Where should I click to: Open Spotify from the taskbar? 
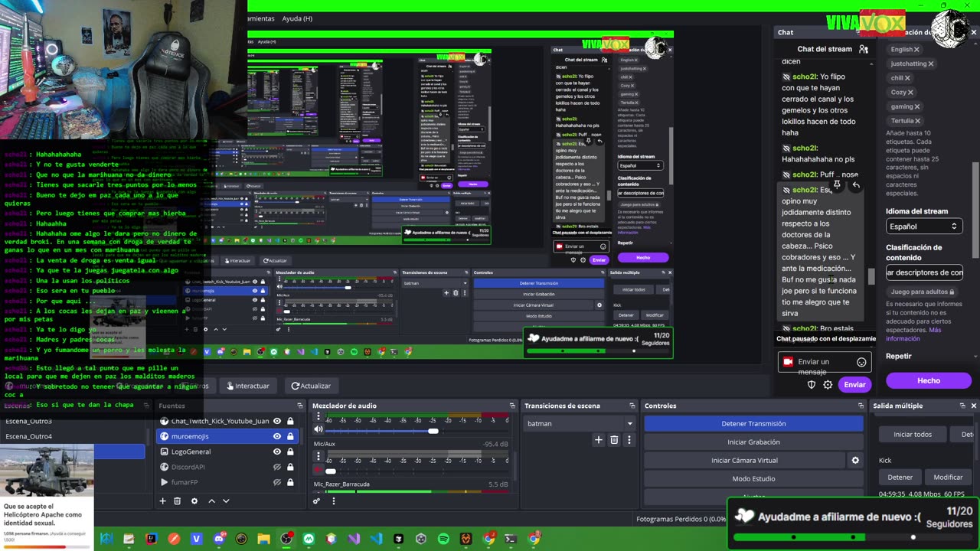[x=443, y=539]
